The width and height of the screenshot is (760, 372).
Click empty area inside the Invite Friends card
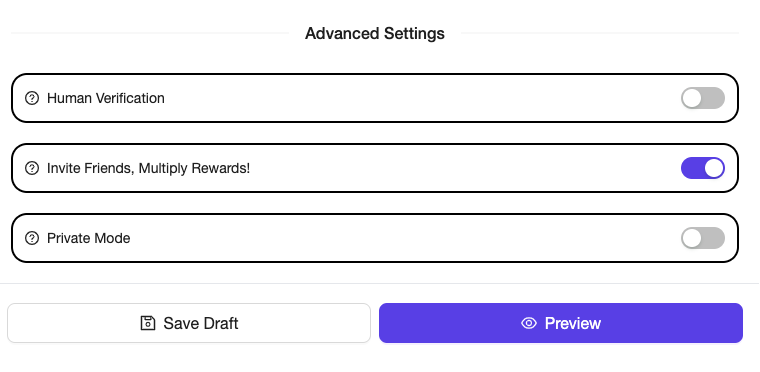tap(460, 168)
